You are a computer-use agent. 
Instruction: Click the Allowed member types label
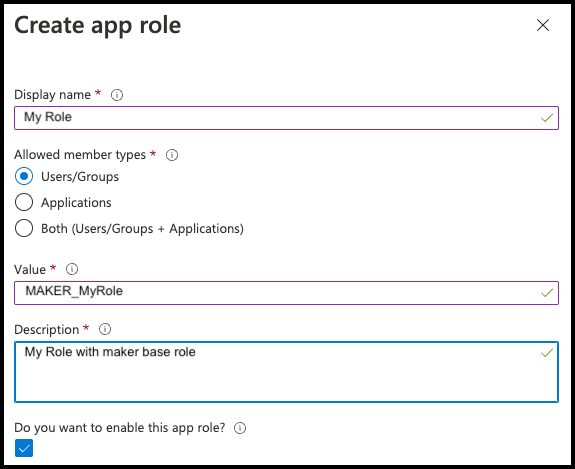tap(80, 155)
